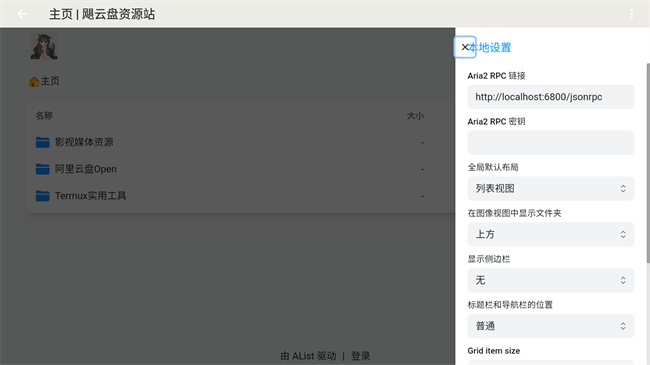Open the 在图像视图中显示文件夹 dropdown showing 上方
Screen dimensions: 650x365
point(551,234)
